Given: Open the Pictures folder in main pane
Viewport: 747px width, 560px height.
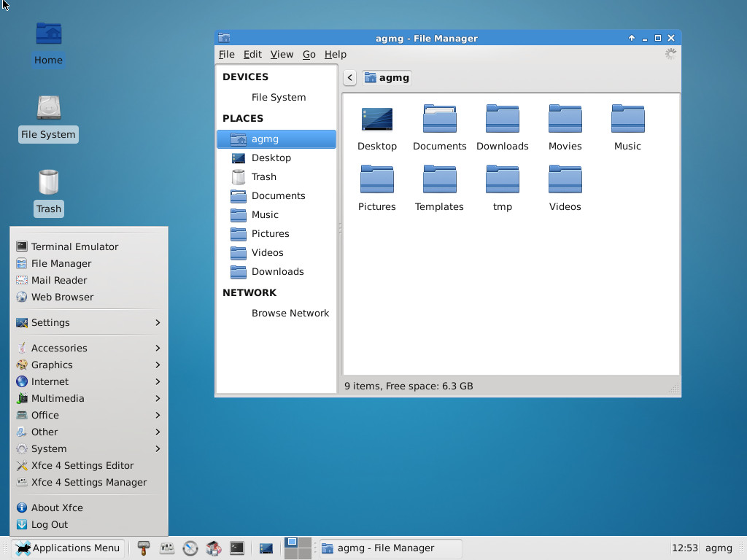Looking at the screenshot, I should click(x=377, y=189).
